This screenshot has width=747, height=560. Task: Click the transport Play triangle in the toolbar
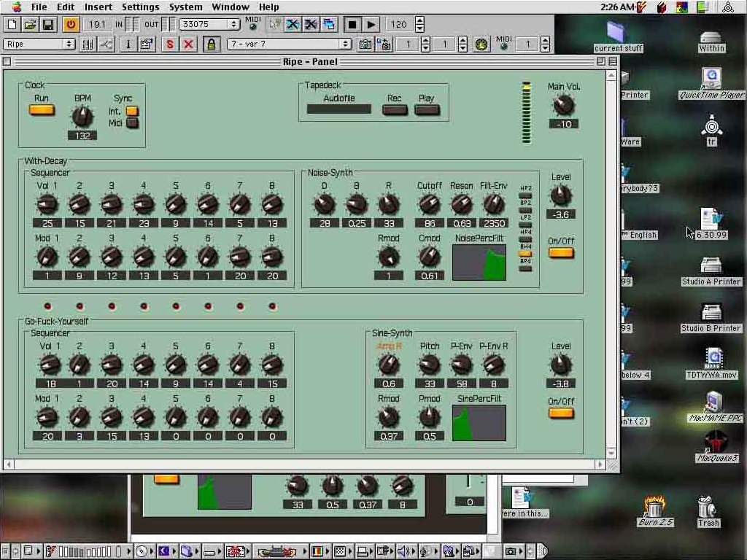(x=371, y=24)
